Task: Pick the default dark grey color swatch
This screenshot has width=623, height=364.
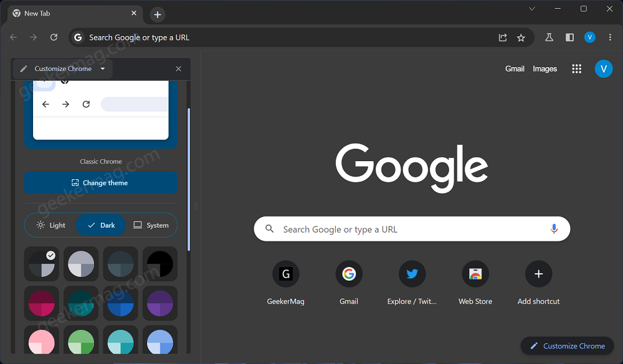Action: pyautogui.click(x=41, y=264)
